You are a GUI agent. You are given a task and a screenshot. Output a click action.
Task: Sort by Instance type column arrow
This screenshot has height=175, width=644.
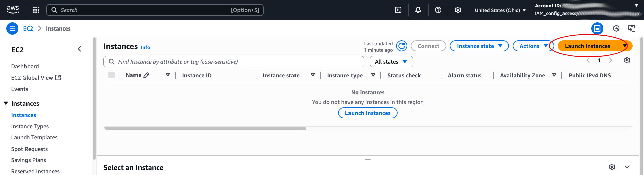[x=373, y=75]
